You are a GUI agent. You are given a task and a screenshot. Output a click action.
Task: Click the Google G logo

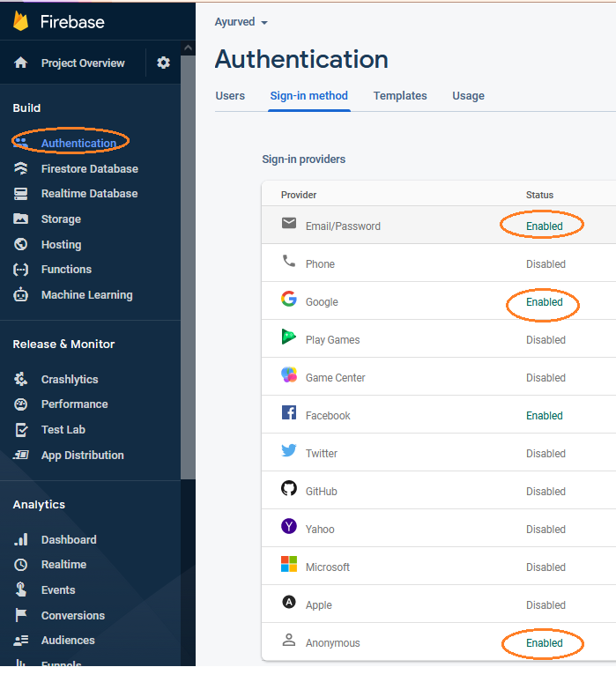[x=289, y=299]
